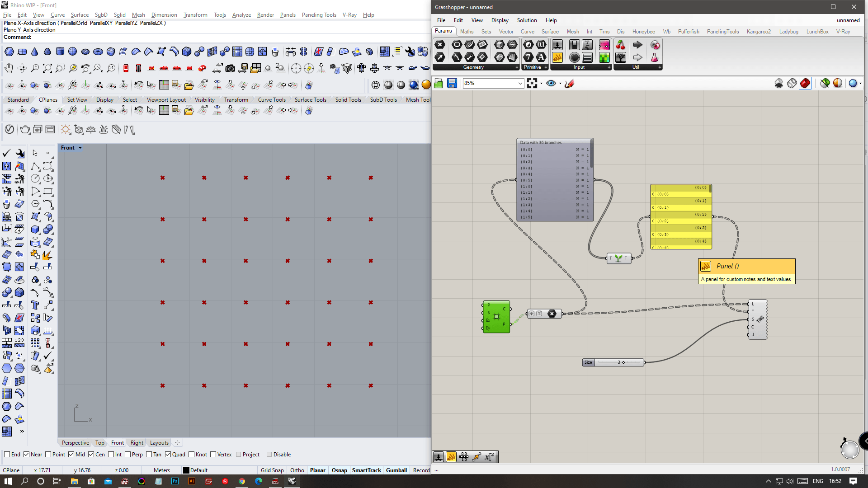Select the Sphere solid tool icon
Viewport: 868px width, 488px height.
(x=72, y=52)
